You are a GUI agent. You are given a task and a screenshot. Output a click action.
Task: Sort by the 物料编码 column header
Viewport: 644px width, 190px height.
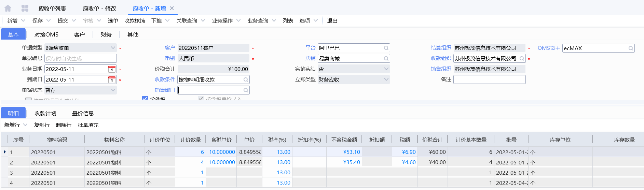pyautogui.click(x=57, y=140)
